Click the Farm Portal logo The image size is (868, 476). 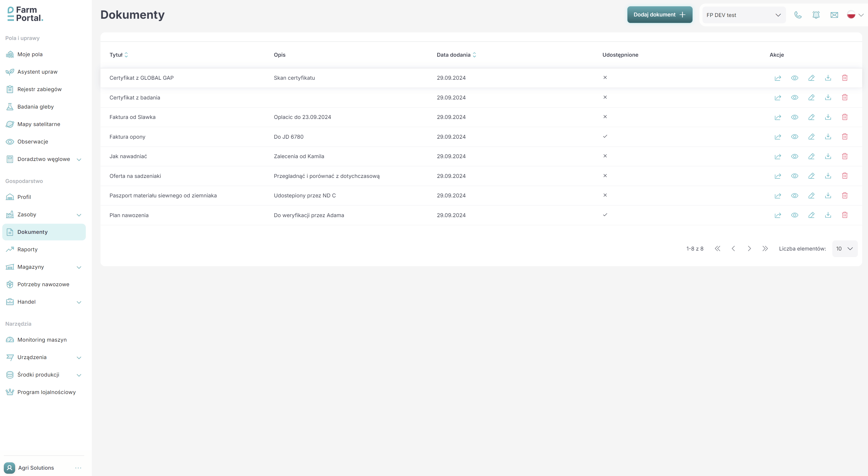(25, 14)
